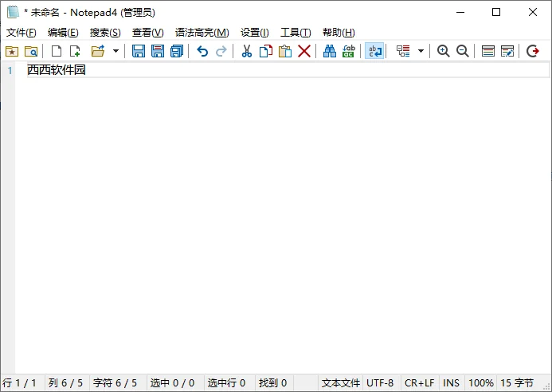This screenshot has width=552, height=392.
Task: Click the save copy stacked disks icon
Action: pyautogui.click(x=177, y=52)
